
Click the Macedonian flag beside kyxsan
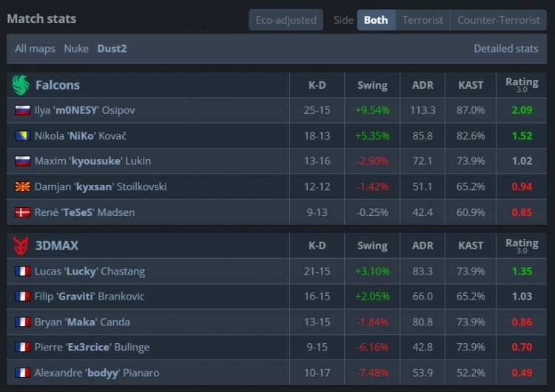22,187
